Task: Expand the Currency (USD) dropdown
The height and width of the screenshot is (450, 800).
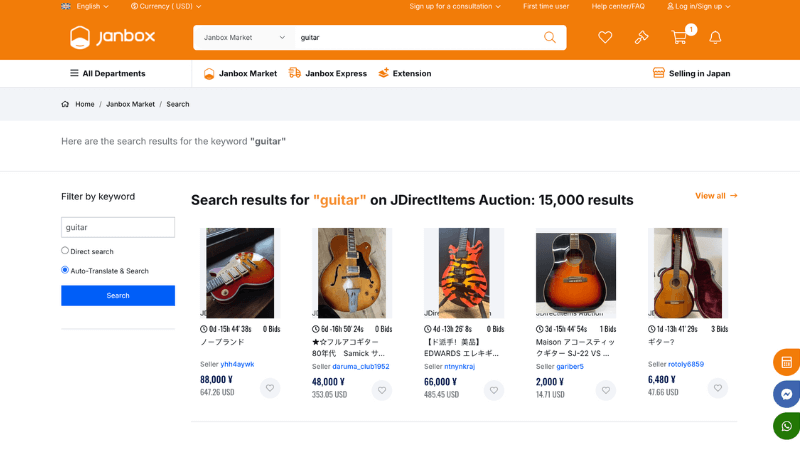Action: [x=166, y=6]
